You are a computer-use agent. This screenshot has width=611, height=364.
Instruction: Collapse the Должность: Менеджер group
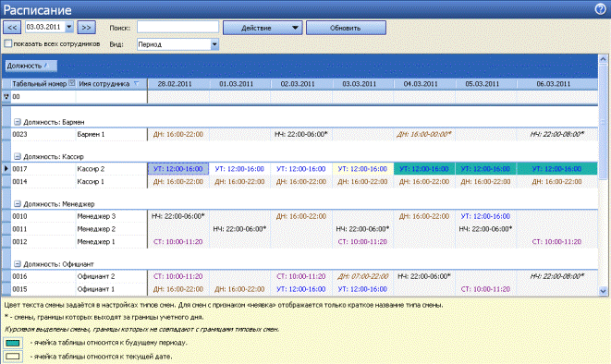click(18, 203)
